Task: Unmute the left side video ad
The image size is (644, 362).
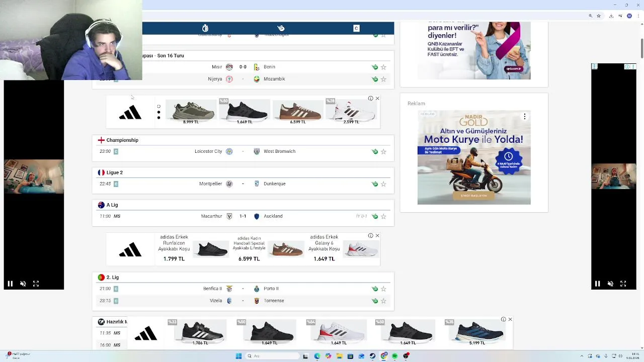Action: [23, 284]
